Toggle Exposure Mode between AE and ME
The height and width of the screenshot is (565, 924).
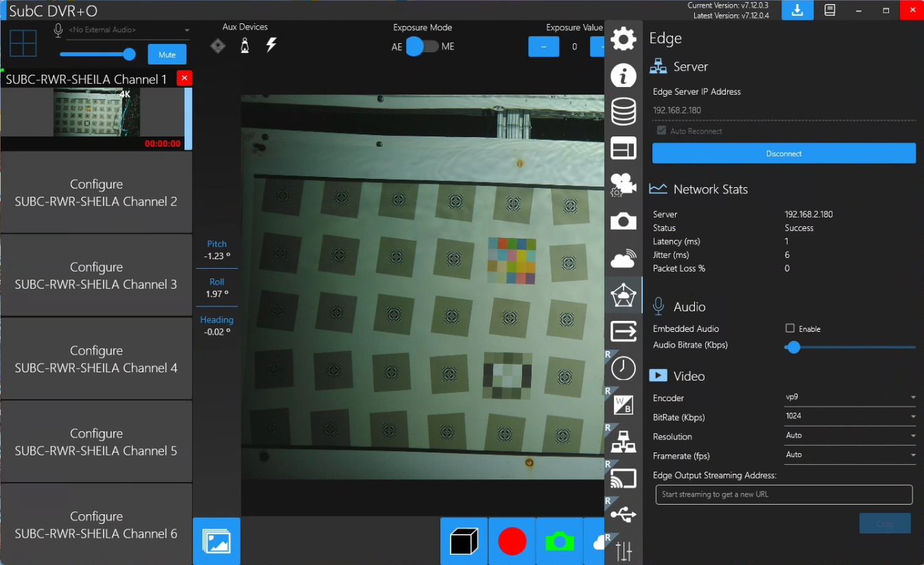(x=422, y=47)
